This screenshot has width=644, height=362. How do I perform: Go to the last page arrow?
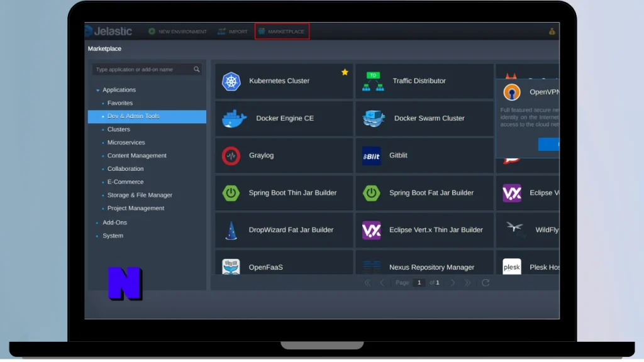point(467,283)
